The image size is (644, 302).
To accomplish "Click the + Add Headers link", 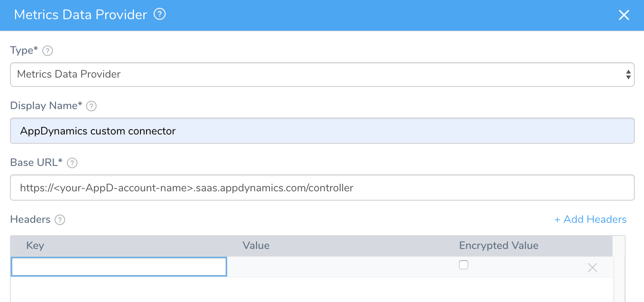I will (x=590, y=219).
